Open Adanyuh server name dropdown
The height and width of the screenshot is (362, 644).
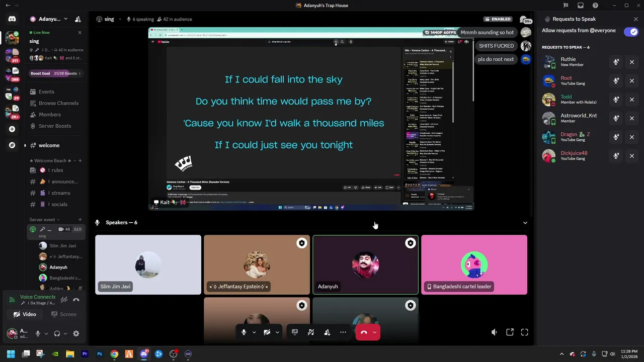pyautogui.click(x=49, y=19)
